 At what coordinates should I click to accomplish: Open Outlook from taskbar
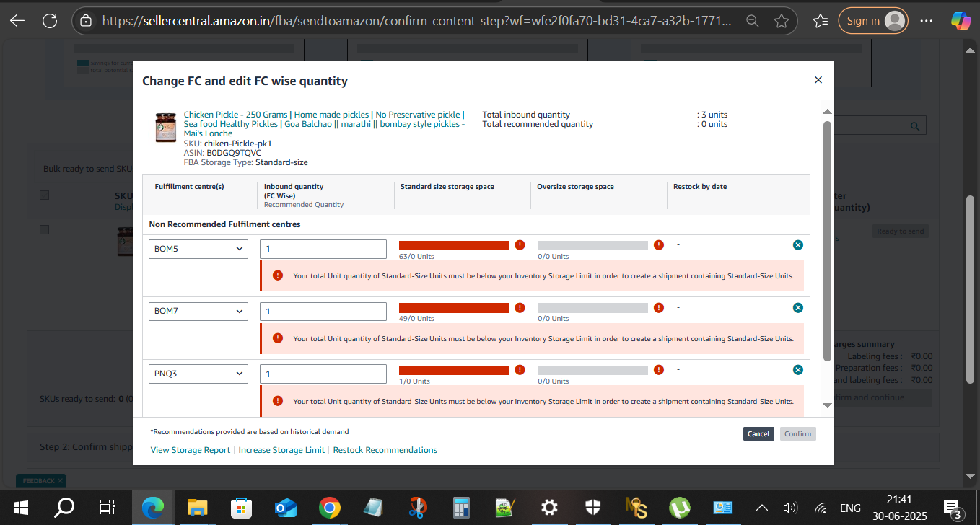[x=285, y=508]
